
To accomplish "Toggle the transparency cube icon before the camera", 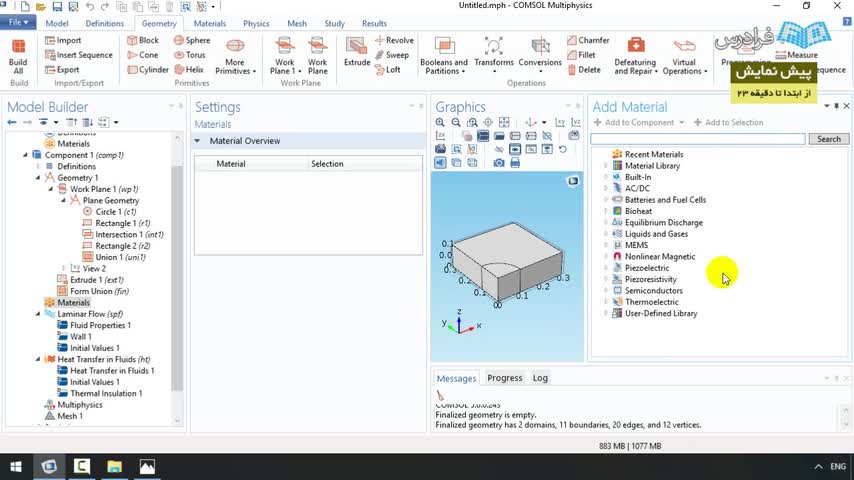I will click(x=472, y=163).
